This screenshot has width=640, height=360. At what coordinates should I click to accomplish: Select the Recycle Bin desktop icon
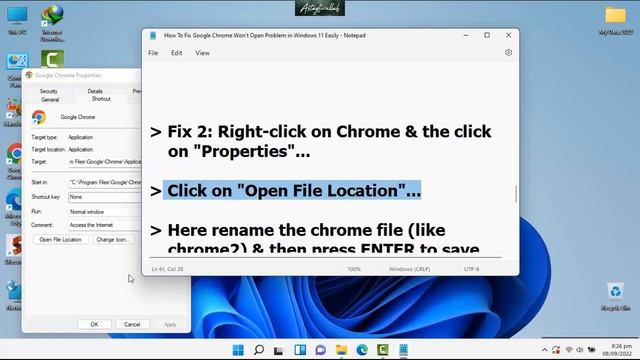[x=615, y=296]
